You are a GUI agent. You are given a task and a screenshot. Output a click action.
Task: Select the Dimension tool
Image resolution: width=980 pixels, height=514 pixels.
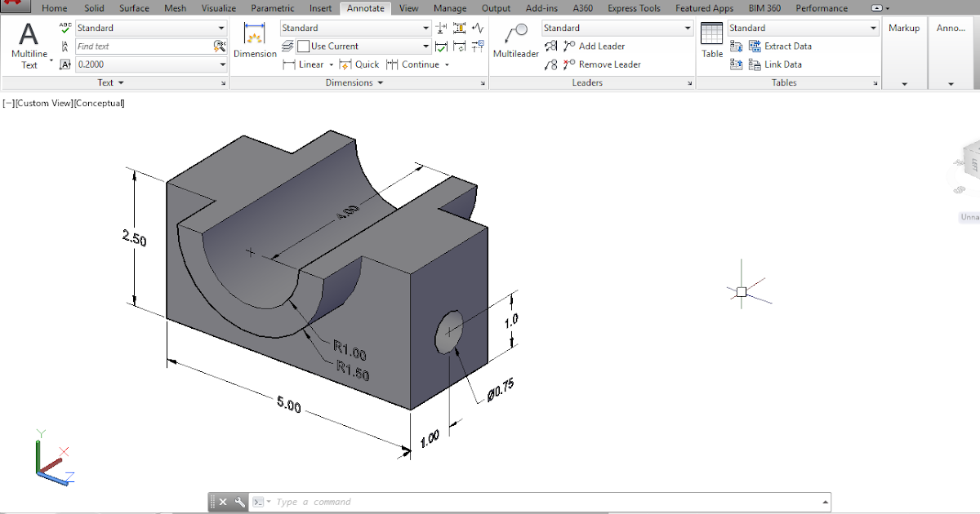tap(255, 41)
